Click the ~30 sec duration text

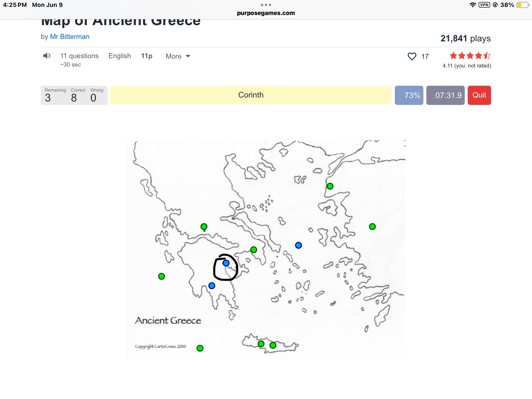70,65
